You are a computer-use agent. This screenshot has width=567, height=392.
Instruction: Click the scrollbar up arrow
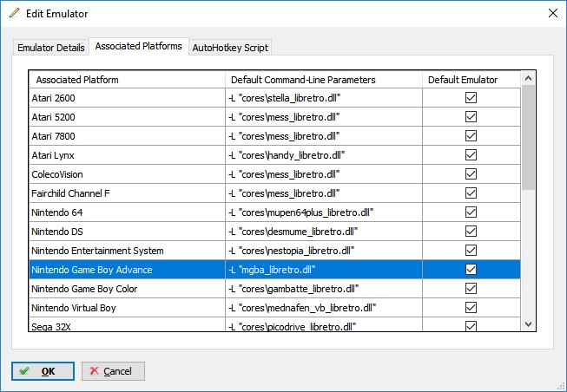[x=528, y=78]
